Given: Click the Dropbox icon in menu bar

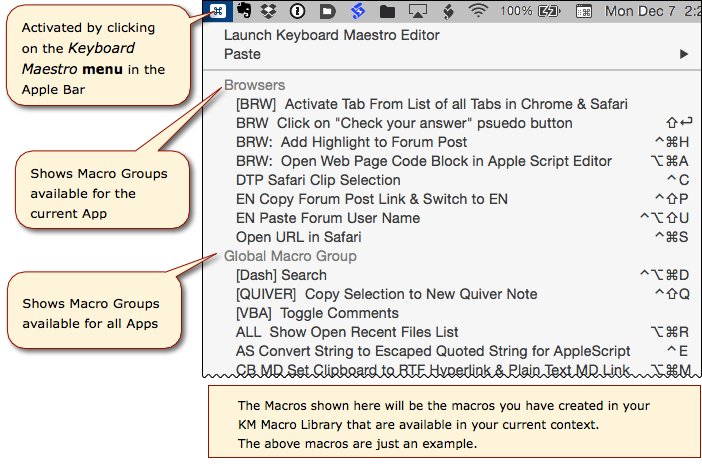Looking at the screenshot, I should point(268,11).
